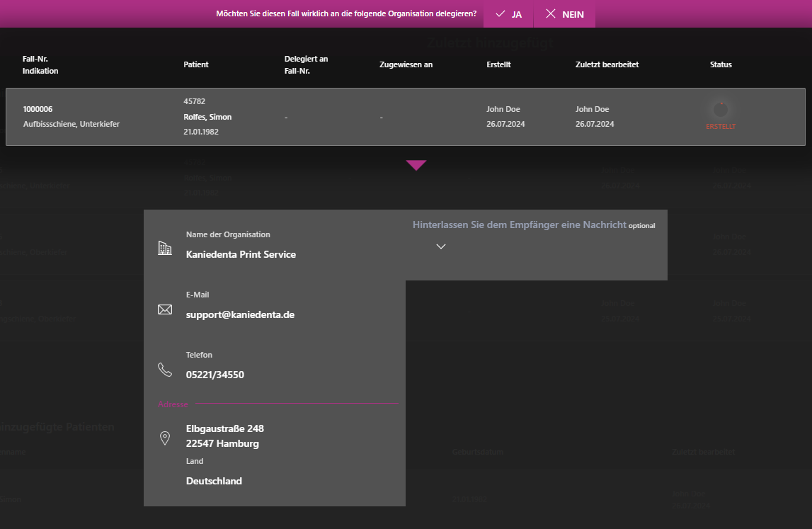Click patient name Rolfes, Simon
The height and width of the screenshot is (529, 812).
[207, 117]
